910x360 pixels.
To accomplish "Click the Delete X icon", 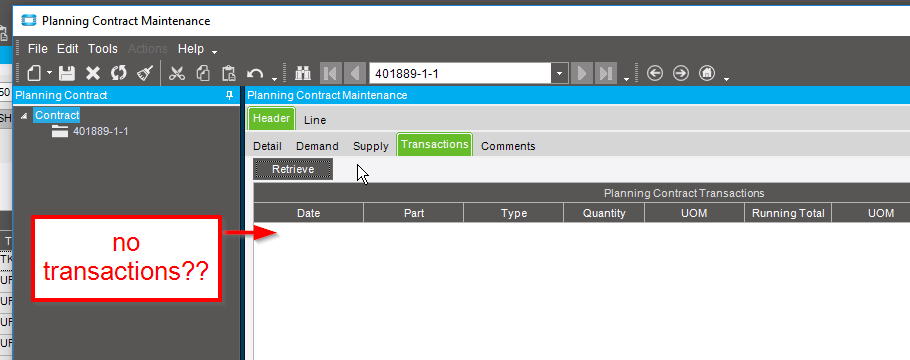I will coord(93,73).
